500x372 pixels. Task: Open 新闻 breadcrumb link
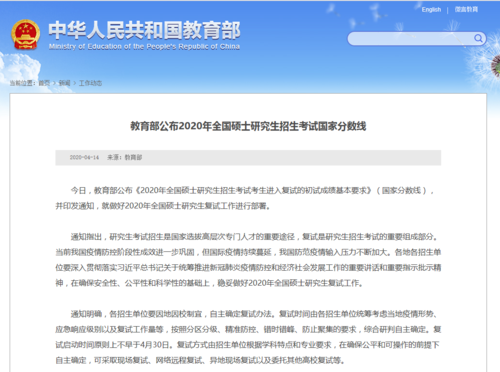click(x=64, y=83)
